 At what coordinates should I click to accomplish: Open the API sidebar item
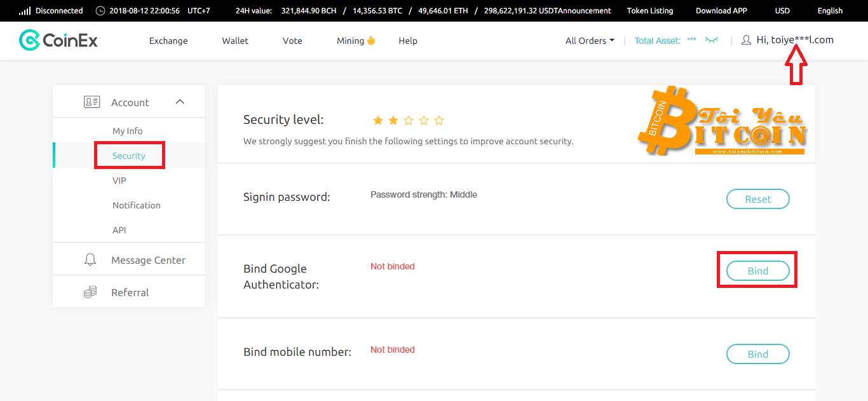click(x=119, y=230)
